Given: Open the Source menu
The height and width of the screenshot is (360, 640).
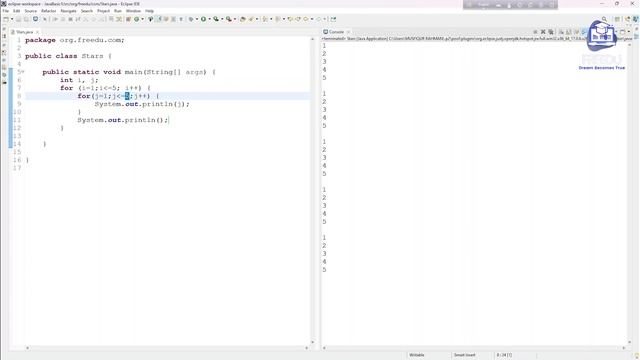Looking at the screenshot, I should pyautogui.click(x=31, y=11).
